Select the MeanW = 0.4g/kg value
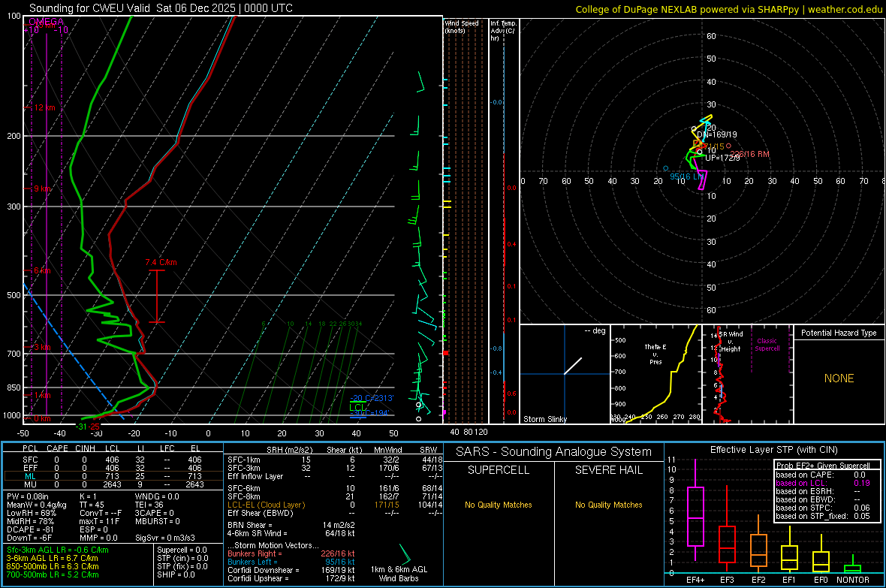Screen dimensions: 886x588 tap(37, 505)
